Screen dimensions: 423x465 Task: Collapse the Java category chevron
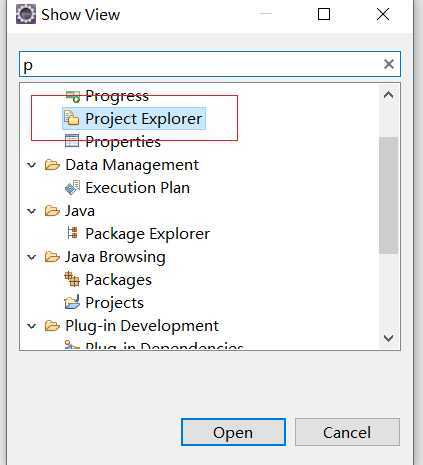tap(32, 211)
